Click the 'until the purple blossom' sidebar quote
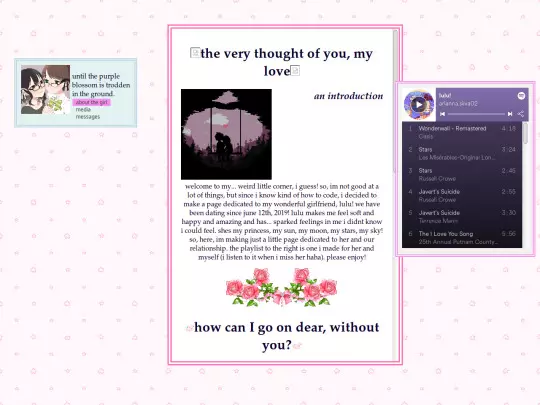This screenshot has height=405, width=540. [x=101, y=85]
